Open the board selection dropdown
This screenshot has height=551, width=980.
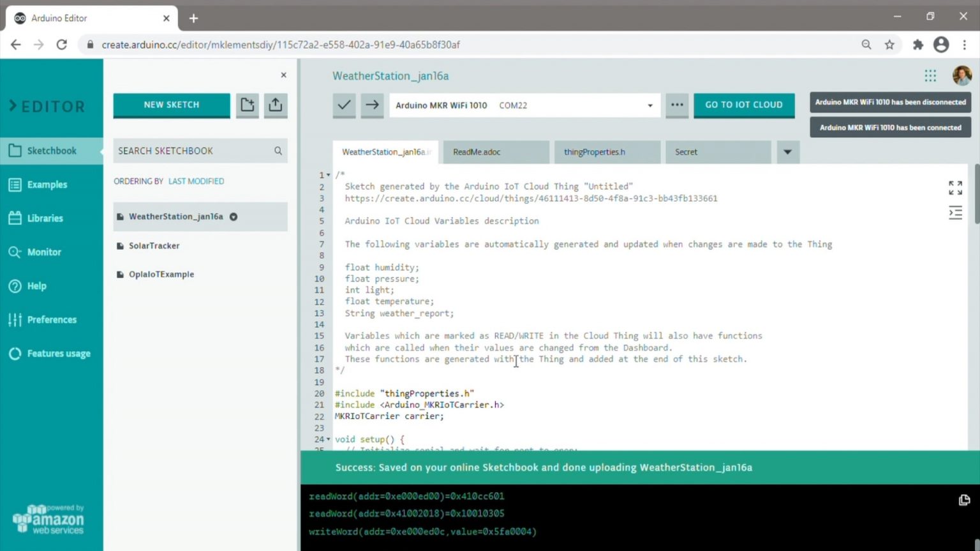pyautogui.click(x=649, y=105)
